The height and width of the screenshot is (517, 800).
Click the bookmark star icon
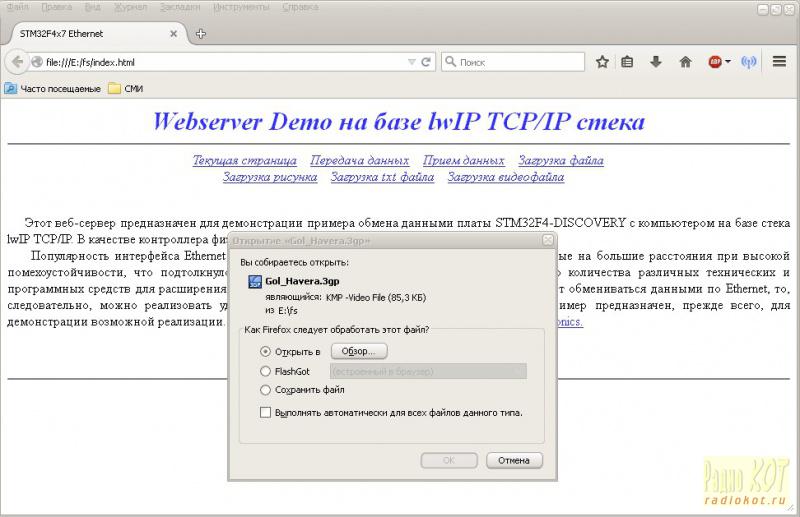[x=602, y=62]
